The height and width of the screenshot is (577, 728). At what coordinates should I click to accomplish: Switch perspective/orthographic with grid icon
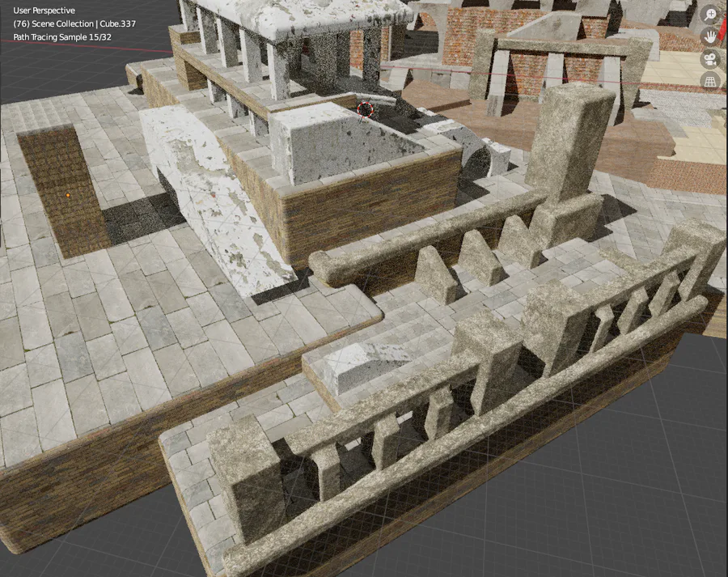[710, 82]
